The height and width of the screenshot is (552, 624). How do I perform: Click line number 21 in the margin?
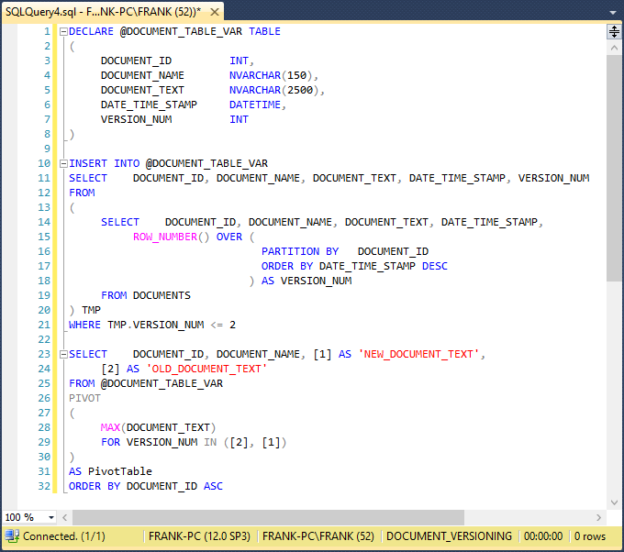click(44, 325)
